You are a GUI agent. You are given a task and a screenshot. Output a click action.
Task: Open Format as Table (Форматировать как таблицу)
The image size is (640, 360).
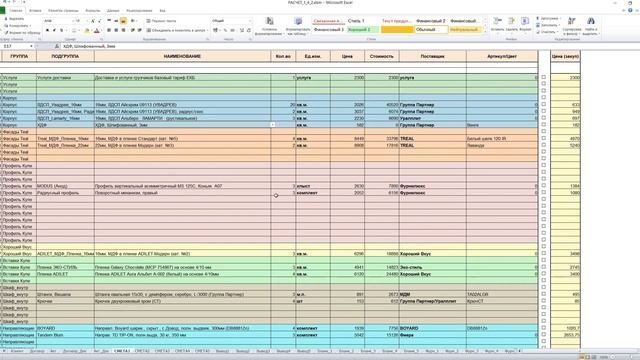pyautogui.click(x=298, y=26)
